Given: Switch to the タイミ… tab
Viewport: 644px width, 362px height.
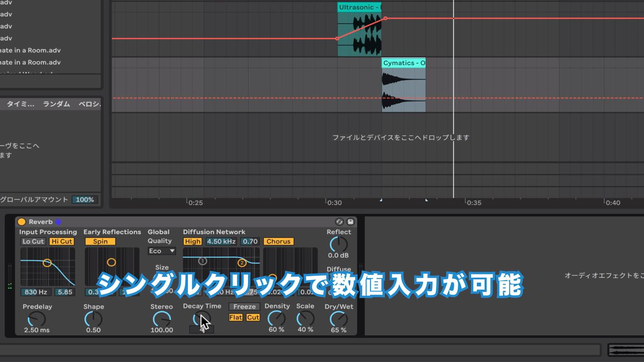Looking at the screenshot, I should coord(20,104).
